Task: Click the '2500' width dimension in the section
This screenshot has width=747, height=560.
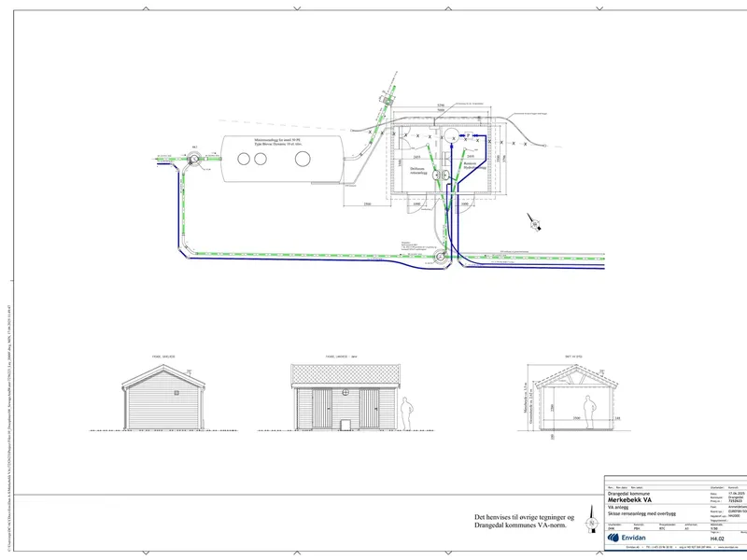Action: 576,418
